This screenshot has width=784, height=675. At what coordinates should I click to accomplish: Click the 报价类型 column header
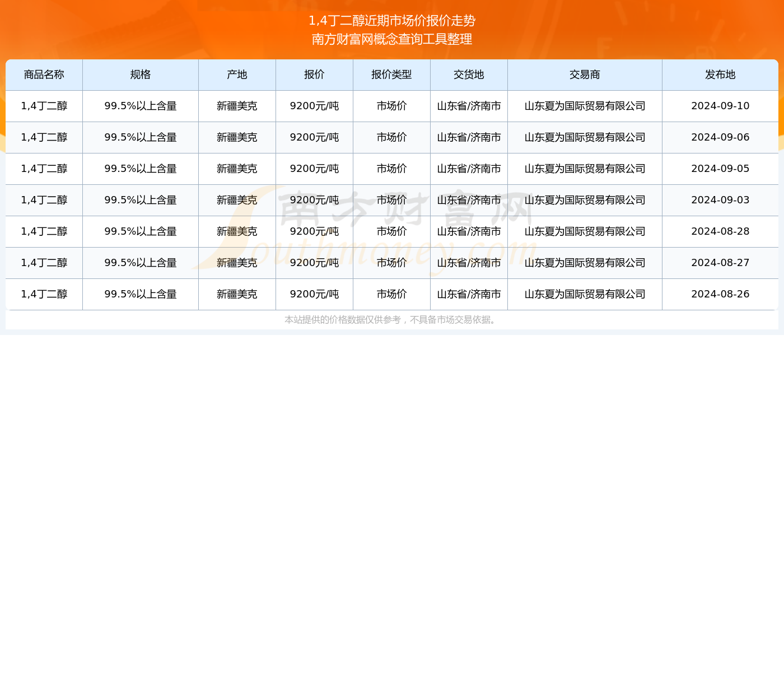[392, 75]
